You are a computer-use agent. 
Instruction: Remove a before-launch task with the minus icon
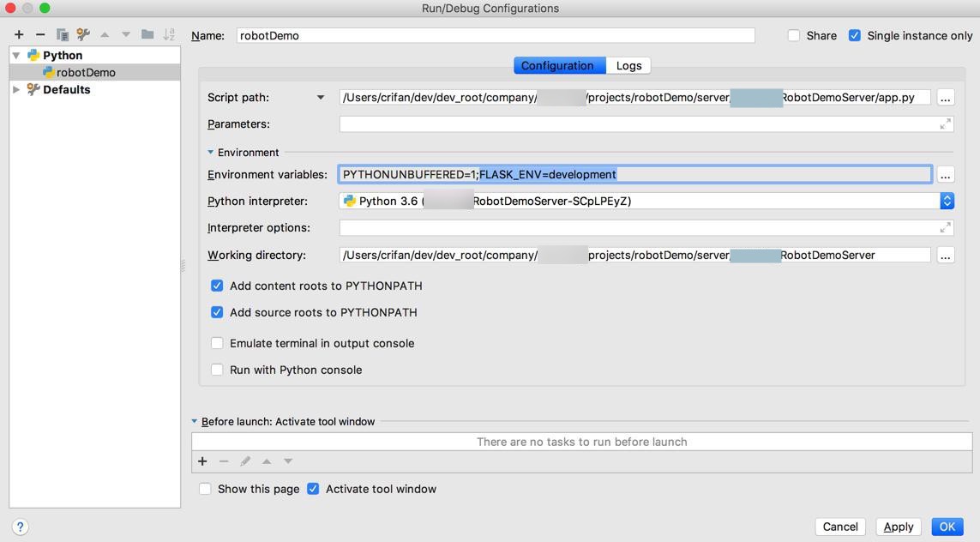click(x=224, y=461)
